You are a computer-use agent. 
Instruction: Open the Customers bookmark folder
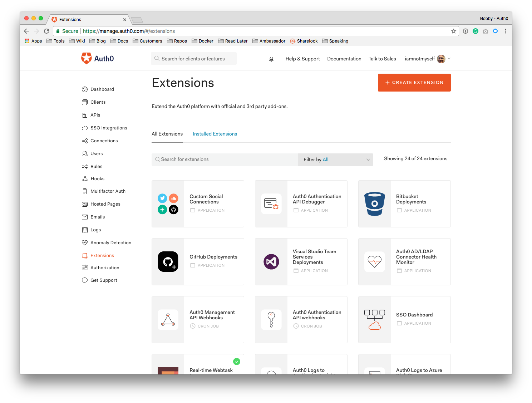147,41
